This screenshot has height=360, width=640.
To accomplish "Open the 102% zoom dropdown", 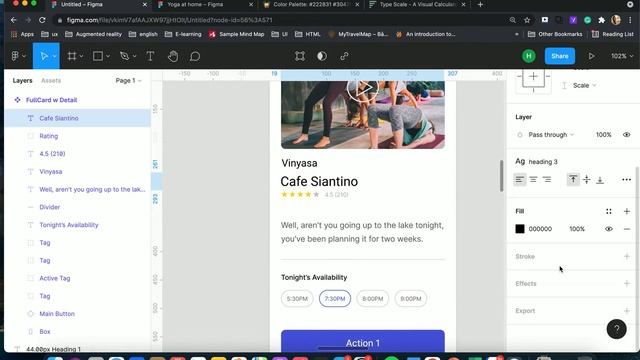I will click(622, 56).
